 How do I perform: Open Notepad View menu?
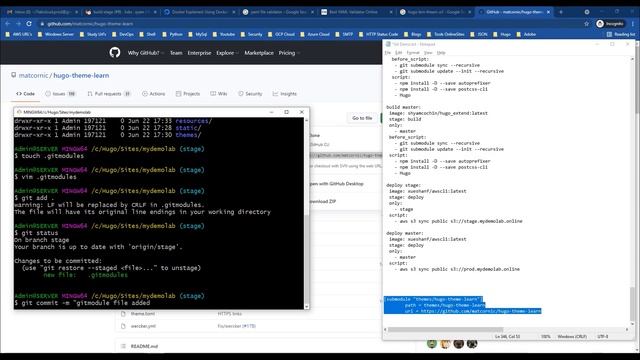(x=428, y=53)
